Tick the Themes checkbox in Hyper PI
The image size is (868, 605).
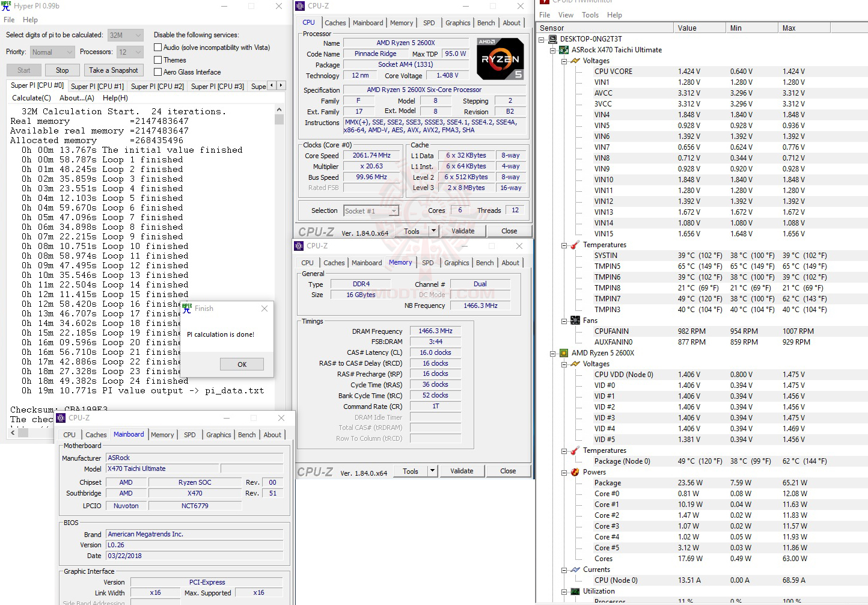pyautogui.click(x=158, y=60)
